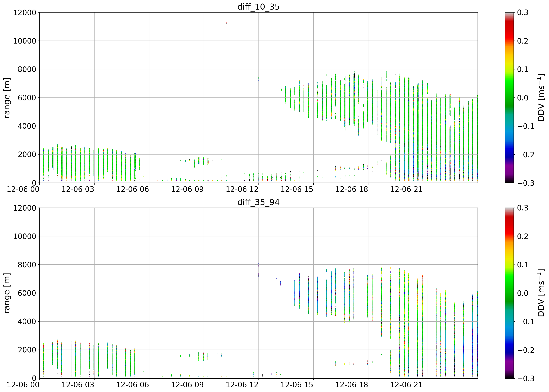
Task: Click the 12-06 09 time tick under diff_35_94
Action: pos(187,385)
